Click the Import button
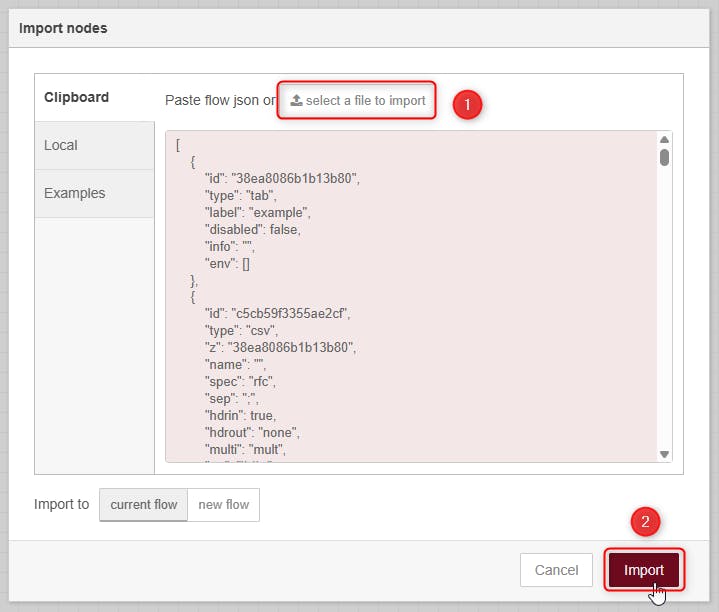 (644, 570)
